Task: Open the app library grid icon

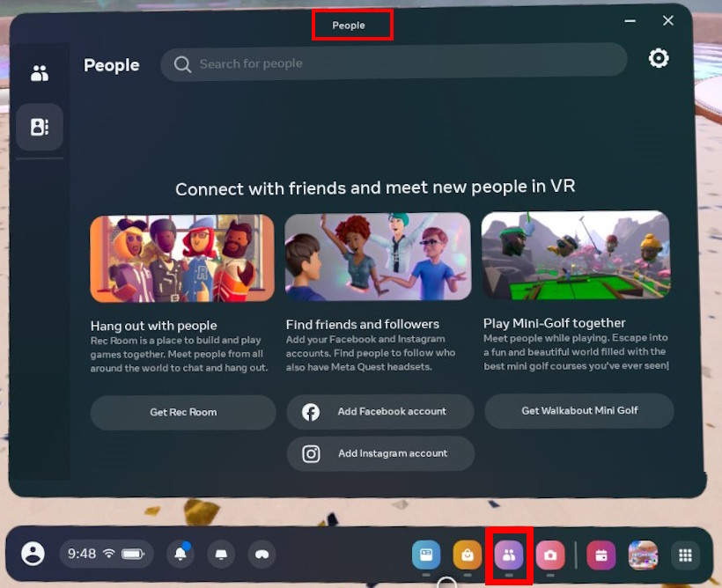Action: point(685,555)
